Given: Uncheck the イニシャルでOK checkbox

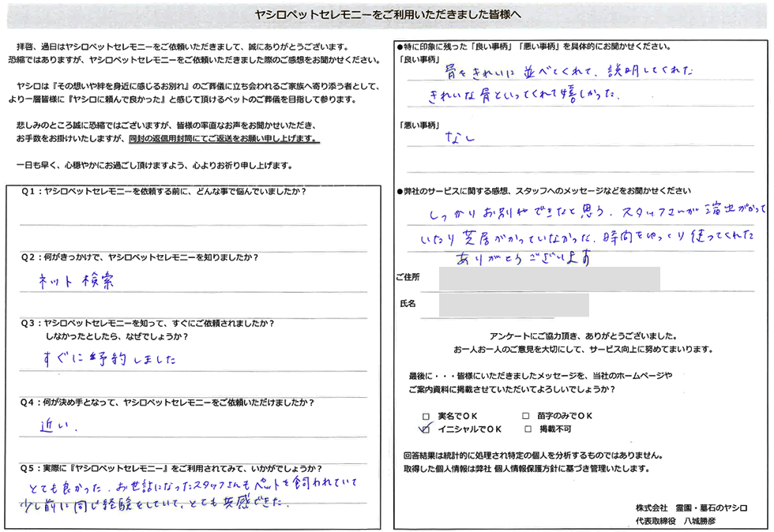Looking at the screenshot, I should click(x=426, y=429).
